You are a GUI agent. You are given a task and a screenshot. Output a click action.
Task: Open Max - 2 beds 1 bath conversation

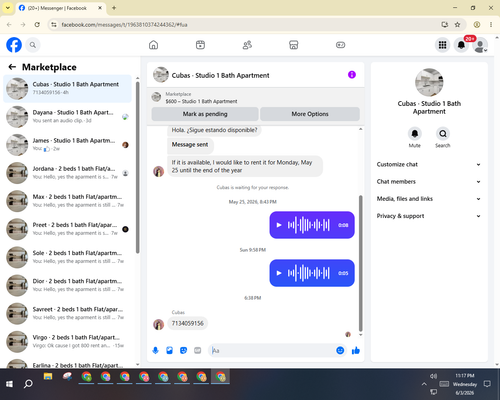[67, 201]
